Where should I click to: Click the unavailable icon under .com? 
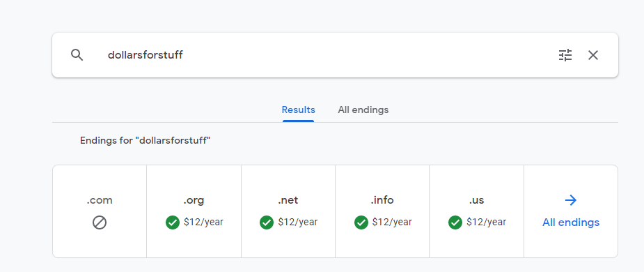100,222
